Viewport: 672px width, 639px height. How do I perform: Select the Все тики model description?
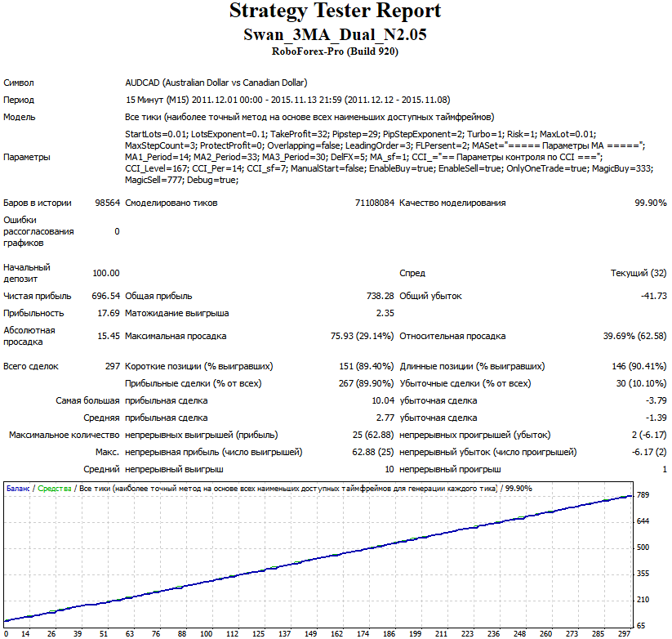pos(309,117)
